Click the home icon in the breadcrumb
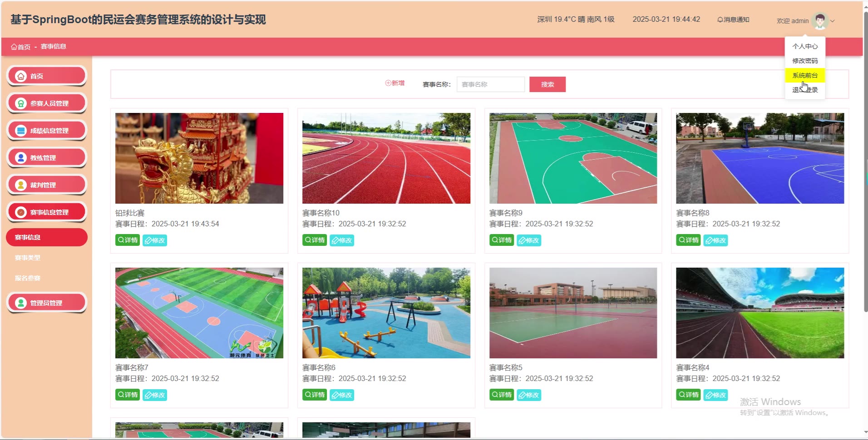 coord(14,47)
